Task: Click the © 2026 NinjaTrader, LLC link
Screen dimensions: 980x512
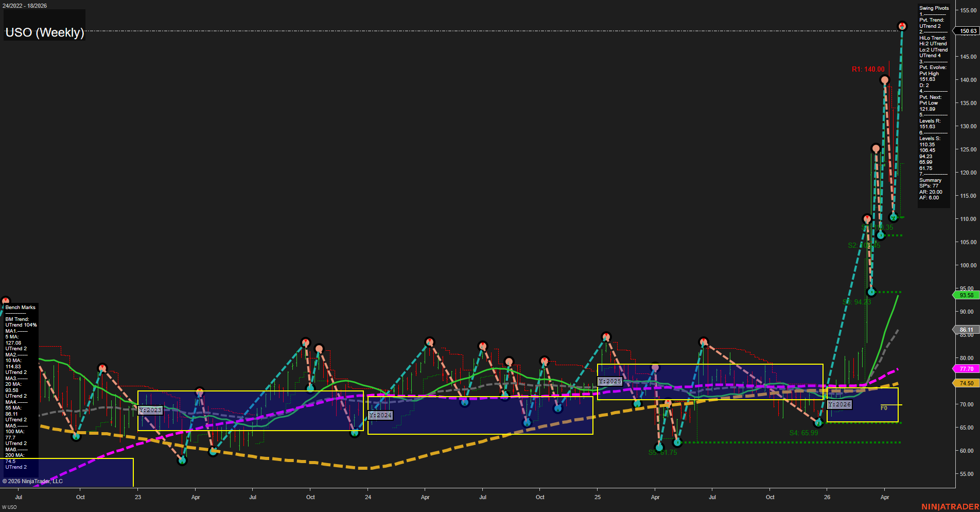Action: [33, 481]
